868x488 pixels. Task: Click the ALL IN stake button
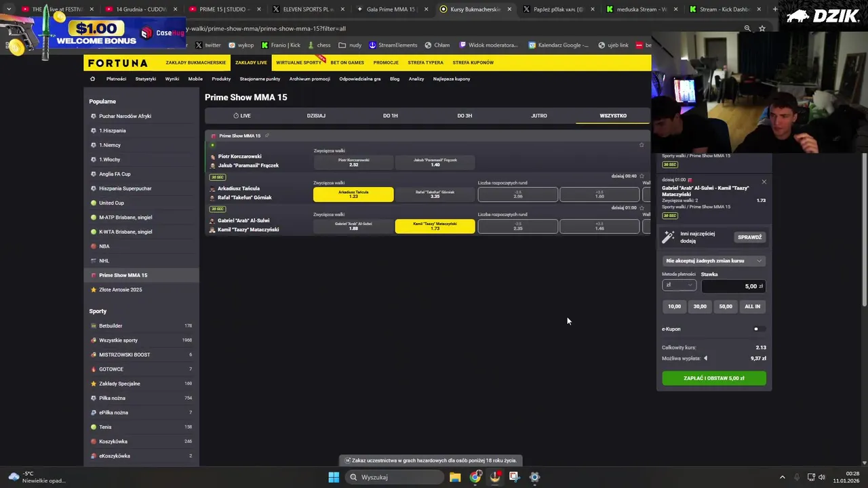pyautogui.click(x=753, y=306)
